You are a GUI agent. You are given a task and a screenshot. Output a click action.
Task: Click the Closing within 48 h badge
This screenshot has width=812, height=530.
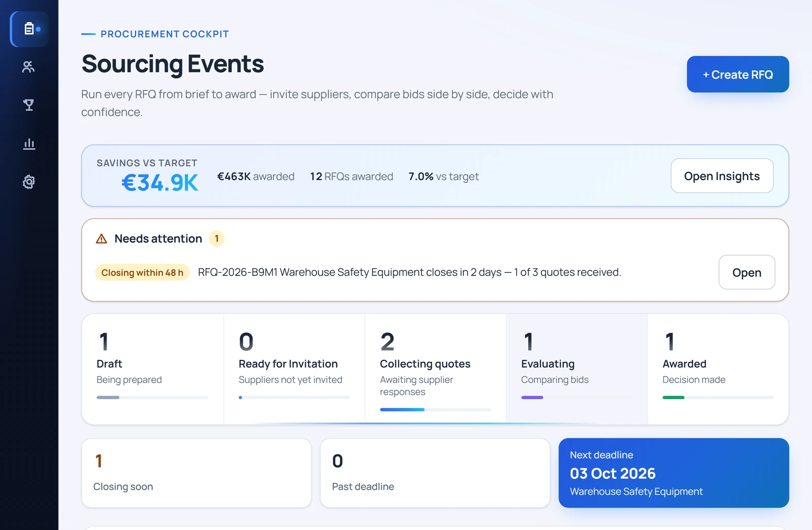point(142,272)
